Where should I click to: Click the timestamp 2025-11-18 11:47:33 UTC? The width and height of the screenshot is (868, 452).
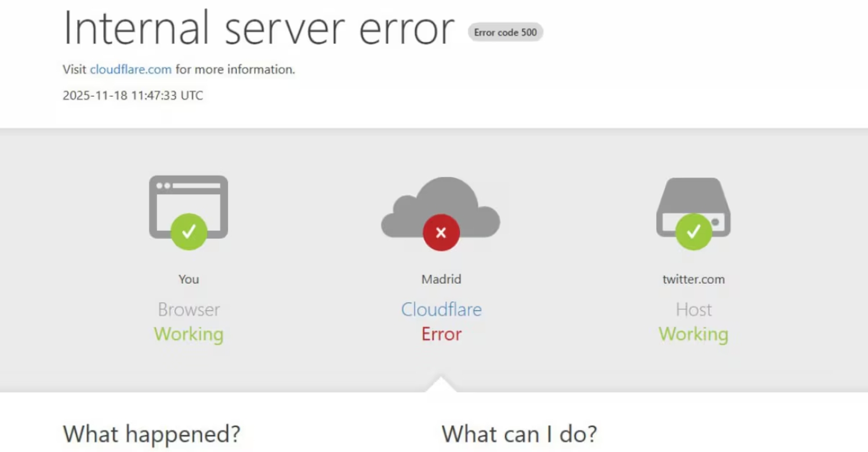133,96
